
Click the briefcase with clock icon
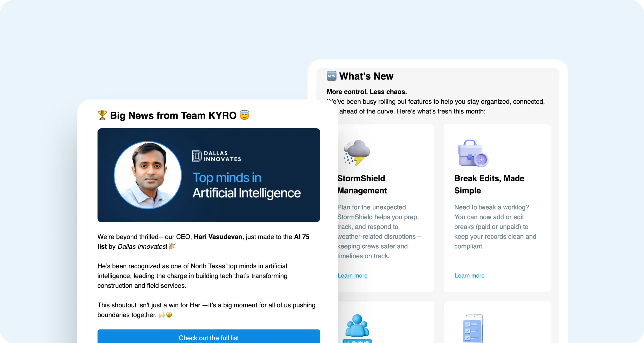point(472,153)
